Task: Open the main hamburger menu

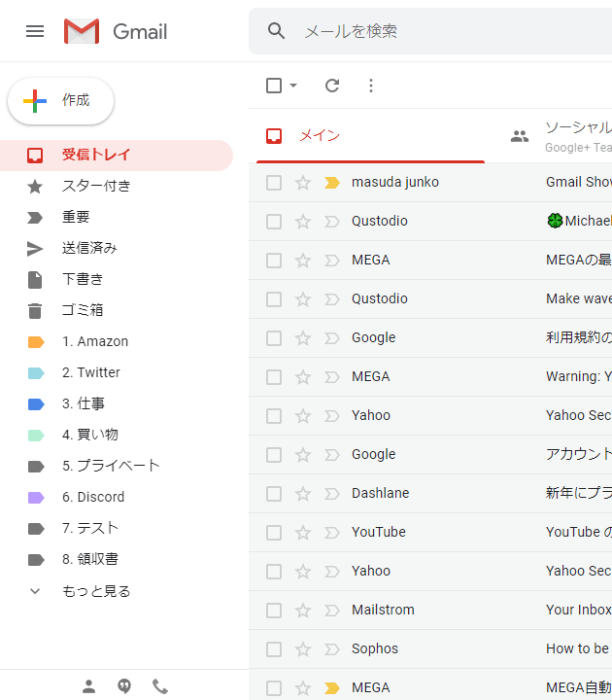Action: coord(35,31)
